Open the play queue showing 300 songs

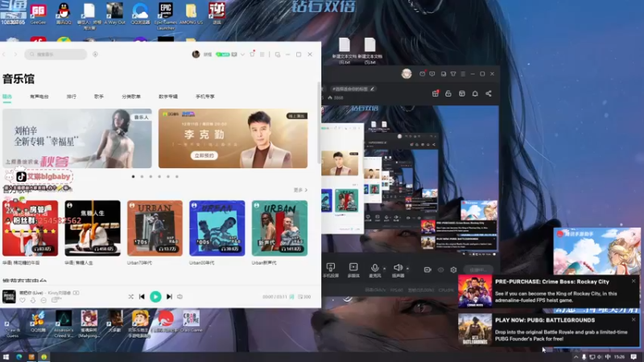click(304, 296)
